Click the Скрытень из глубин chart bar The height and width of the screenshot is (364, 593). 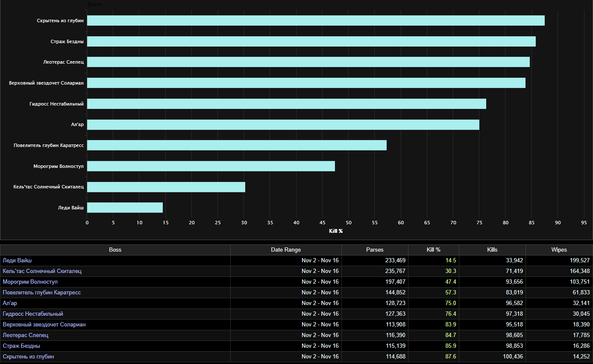[316, 21]
